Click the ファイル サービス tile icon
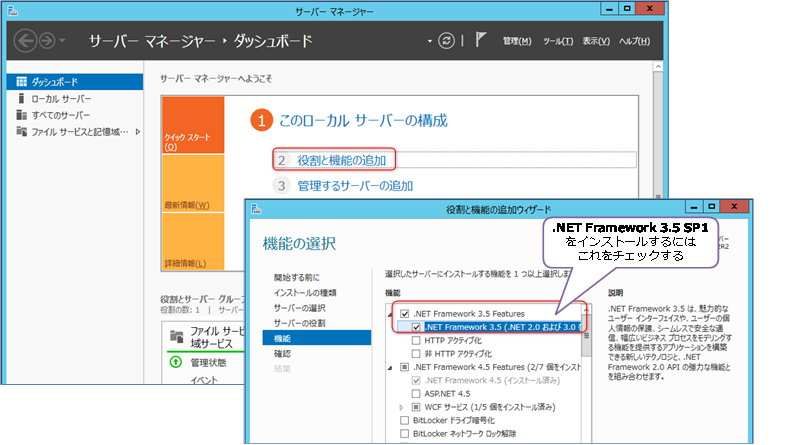 (177, 336)
